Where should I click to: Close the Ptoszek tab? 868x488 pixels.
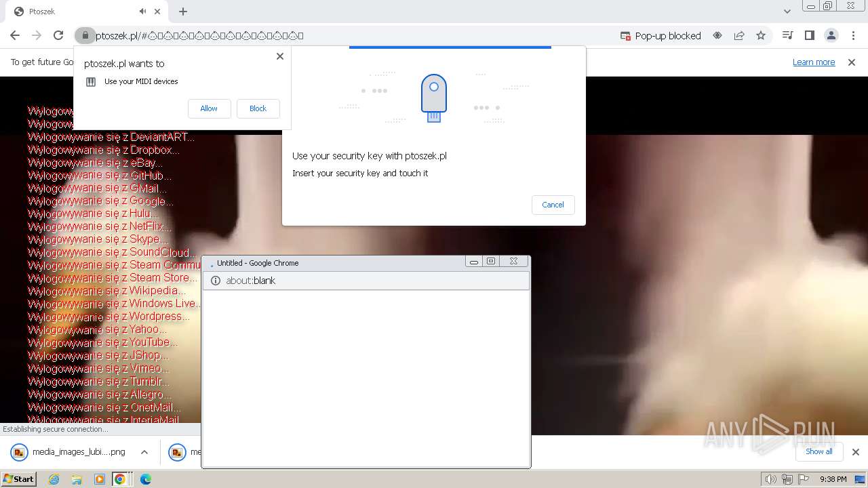click(x=158, y=12)
